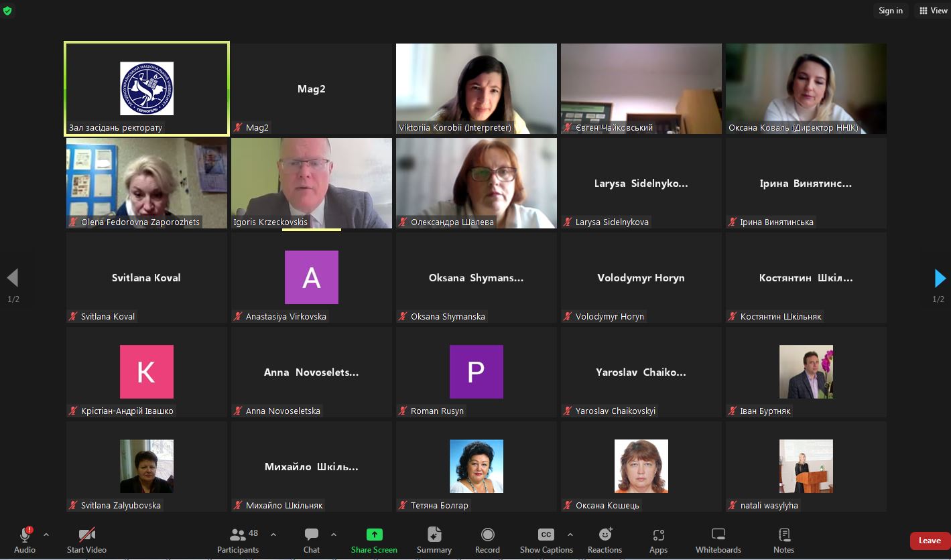Open the Notes panel
Viewport: 951px width, 560px height.
pos(783,539)
